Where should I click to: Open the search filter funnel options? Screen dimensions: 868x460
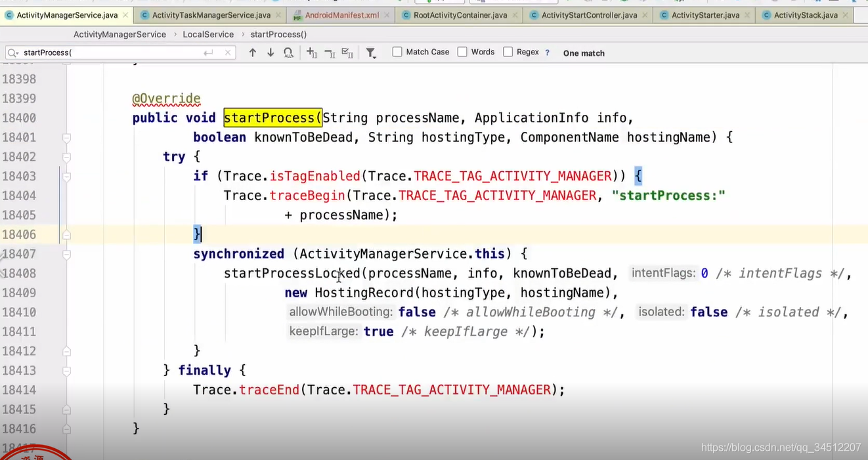(x=371, y=53)
